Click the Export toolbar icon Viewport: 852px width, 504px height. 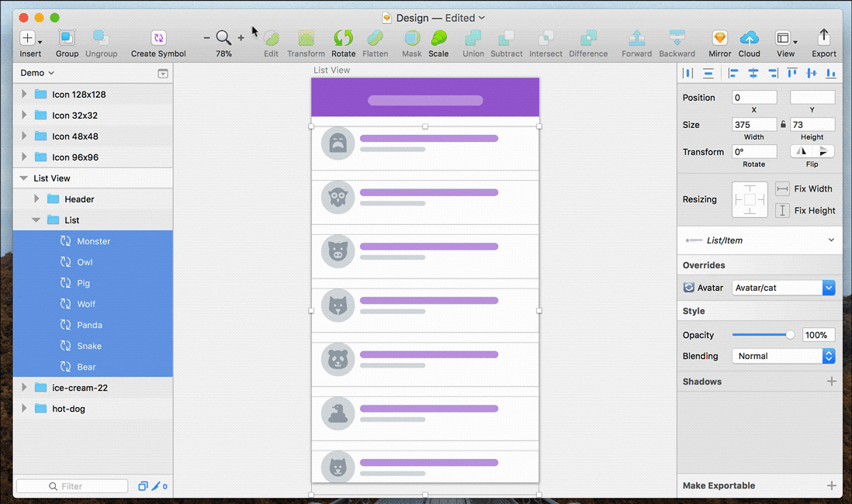click(x=824, y=37)
